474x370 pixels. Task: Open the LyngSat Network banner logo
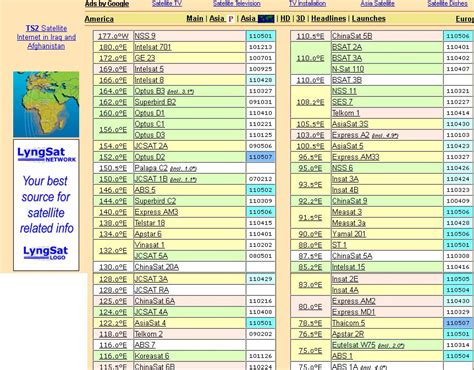click(x=46, y=154)
